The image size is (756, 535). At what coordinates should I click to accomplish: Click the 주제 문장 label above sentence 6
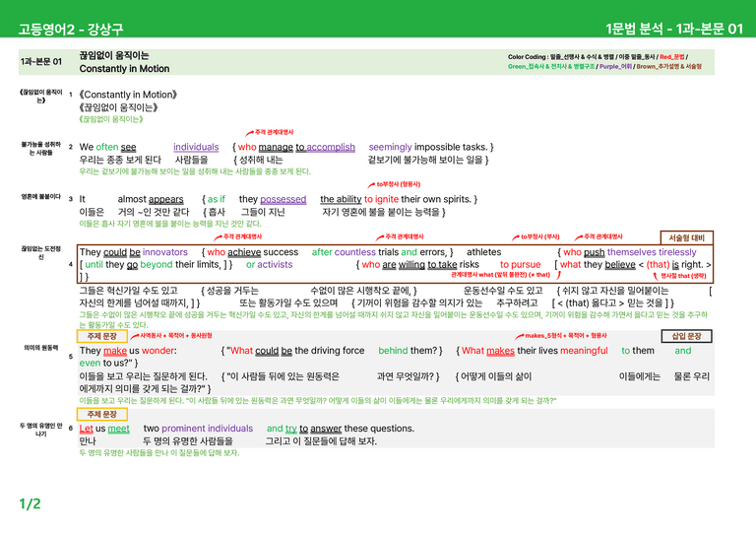(102, 414)
